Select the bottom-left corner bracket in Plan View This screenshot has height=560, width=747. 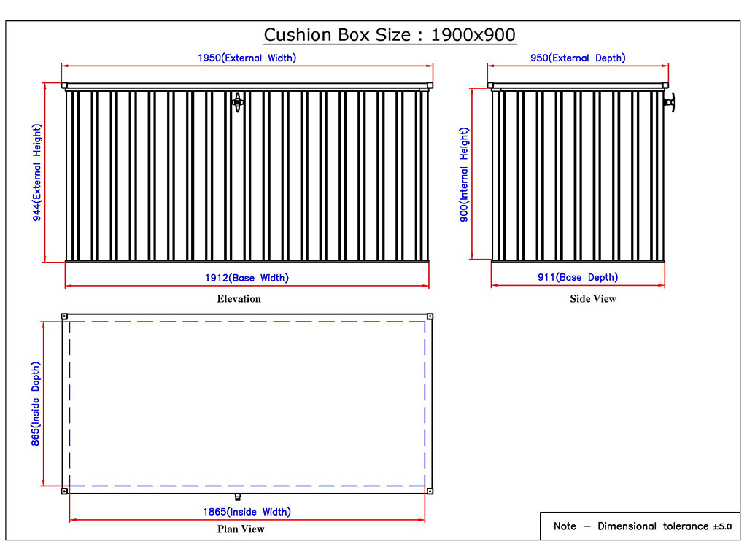(65, 491)
